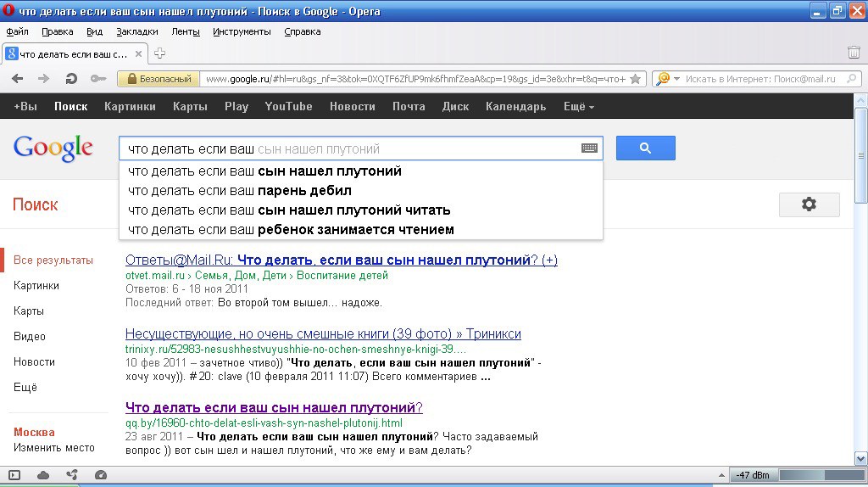Toggle the Opera panels icon in the status bar
This screenshot has height=487, width=868.
point(14,475)
